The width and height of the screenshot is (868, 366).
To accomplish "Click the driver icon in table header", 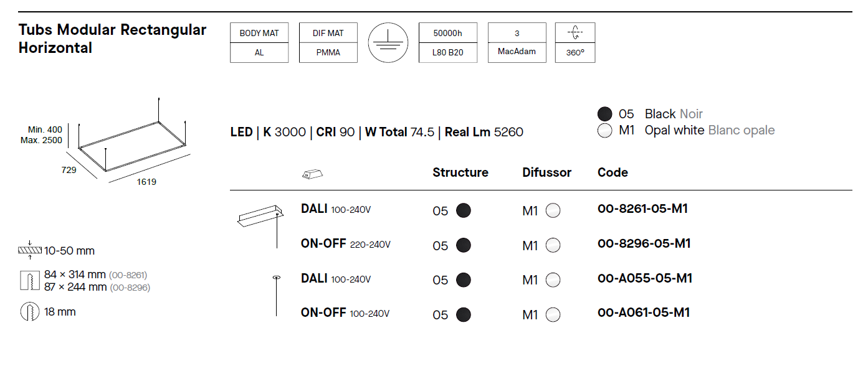I will 312,174.
